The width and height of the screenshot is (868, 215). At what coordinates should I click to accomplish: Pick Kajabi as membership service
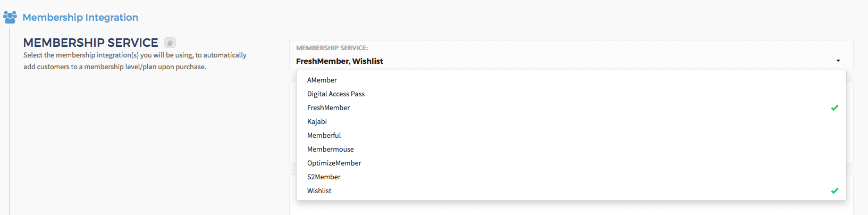click(571, 121)
